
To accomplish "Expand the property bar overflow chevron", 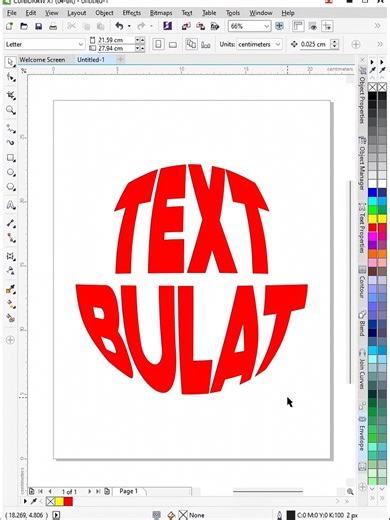I will [380, 44].
